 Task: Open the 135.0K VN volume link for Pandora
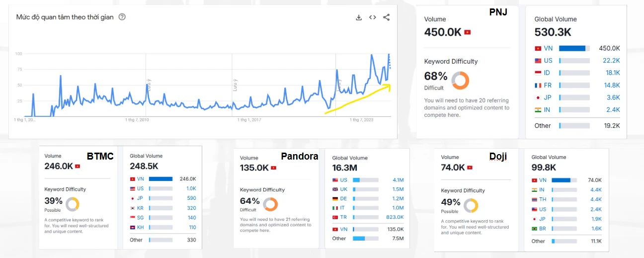[395, 229]
